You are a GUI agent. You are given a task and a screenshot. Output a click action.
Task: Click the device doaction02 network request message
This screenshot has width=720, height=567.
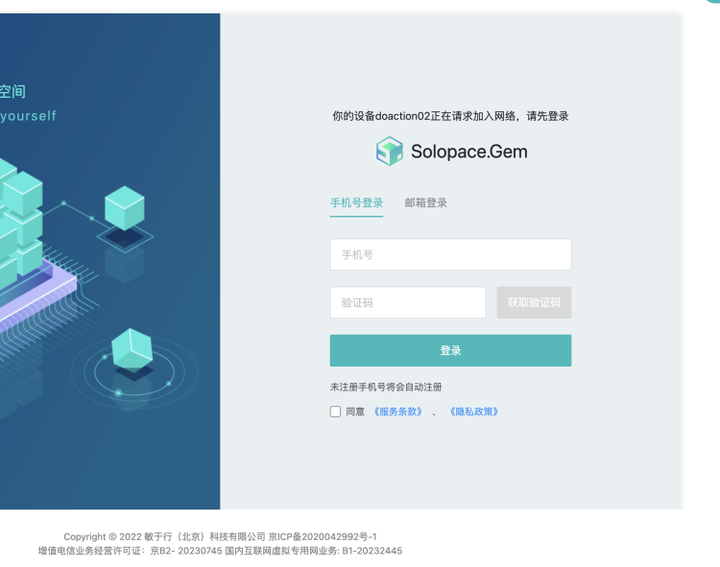pyautogui.click(x=450, y=116)
